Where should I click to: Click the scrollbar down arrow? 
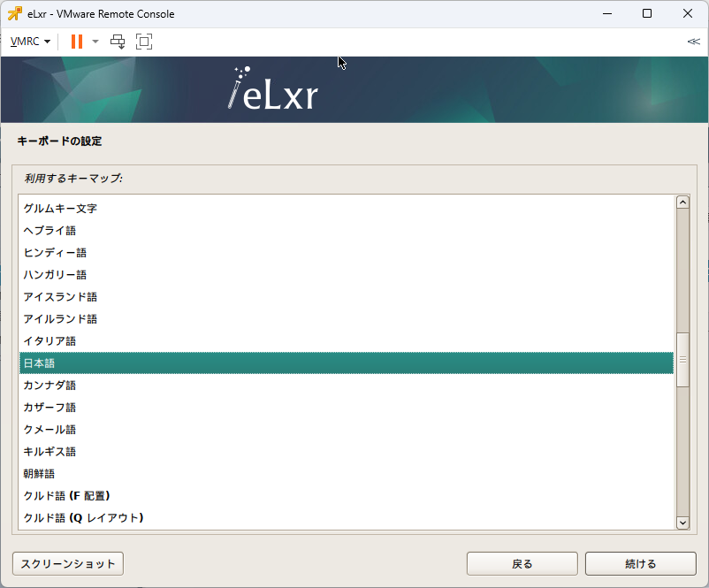point(682,523)
